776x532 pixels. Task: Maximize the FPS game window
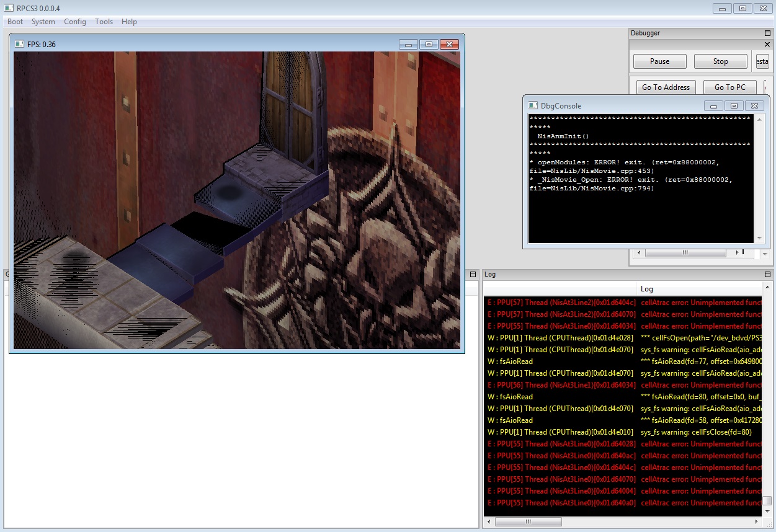click(428, 44)
